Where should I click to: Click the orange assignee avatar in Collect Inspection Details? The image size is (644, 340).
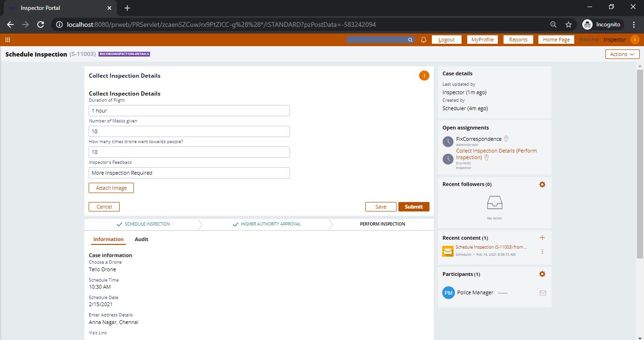(x=424, y=75)
